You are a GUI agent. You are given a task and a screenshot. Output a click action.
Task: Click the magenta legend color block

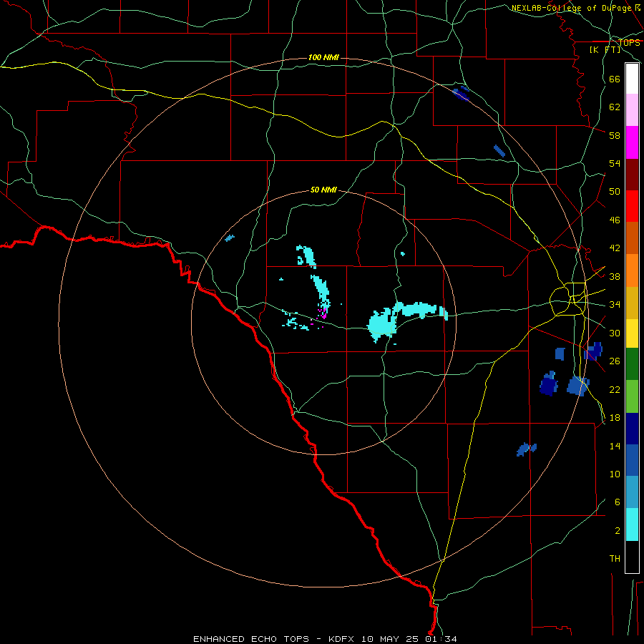(632, 142)
